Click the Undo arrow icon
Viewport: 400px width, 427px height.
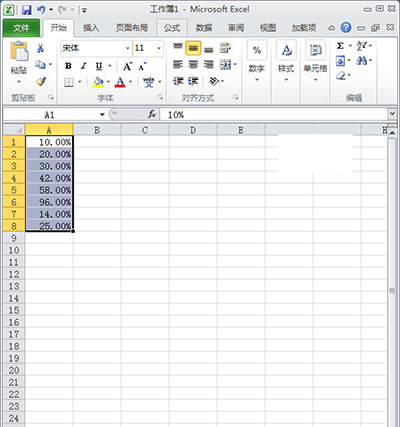coord(41,10)
